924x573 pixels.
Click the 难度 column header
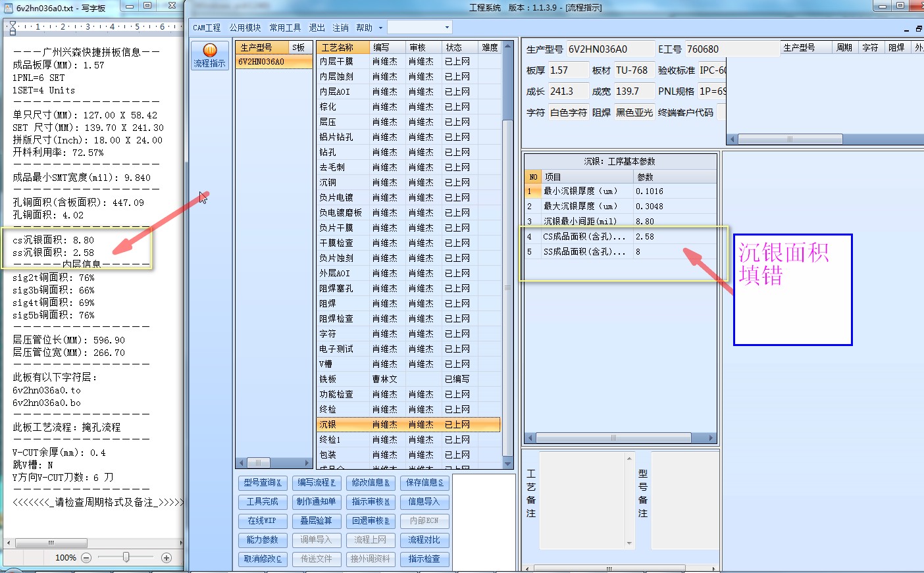[x=490, y=47]
